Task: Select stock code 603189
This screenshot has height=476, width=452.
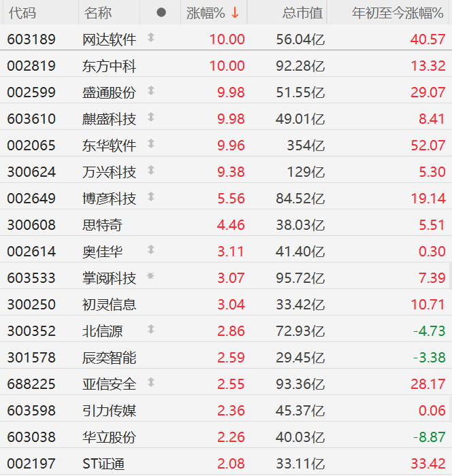Action: pos(31,39)
